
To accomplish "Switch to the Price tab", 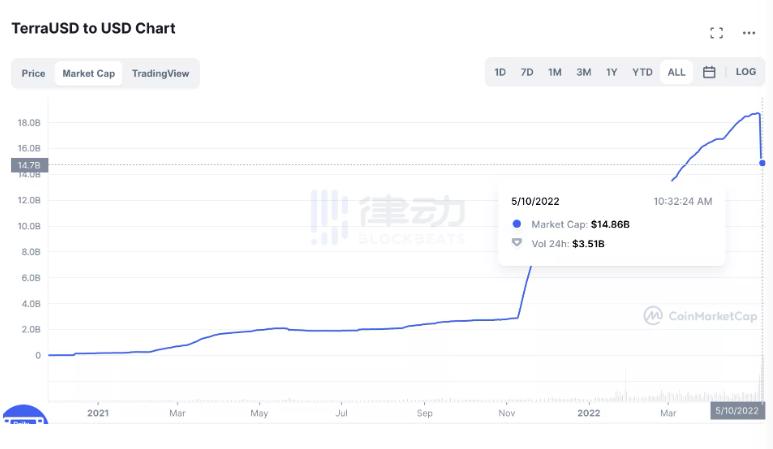I will click(x=34, y=73).
